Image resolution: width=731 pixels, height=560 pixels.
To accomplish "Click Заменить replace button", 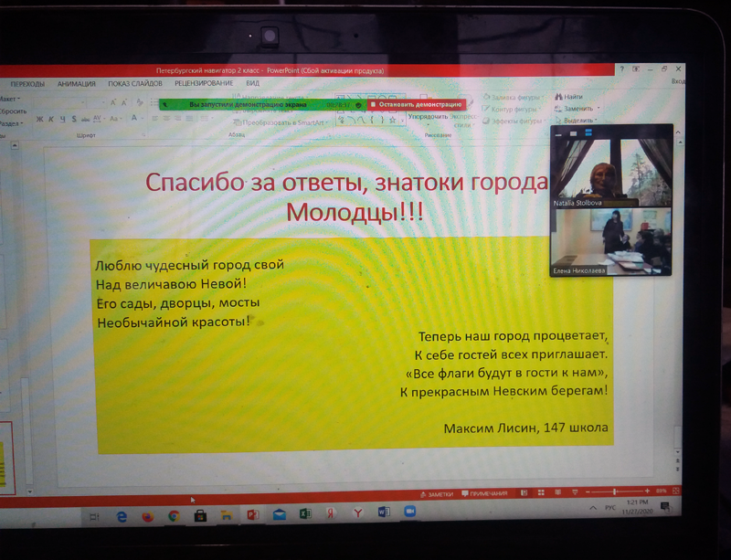I will pyautogui.click(x=577, y=109).
